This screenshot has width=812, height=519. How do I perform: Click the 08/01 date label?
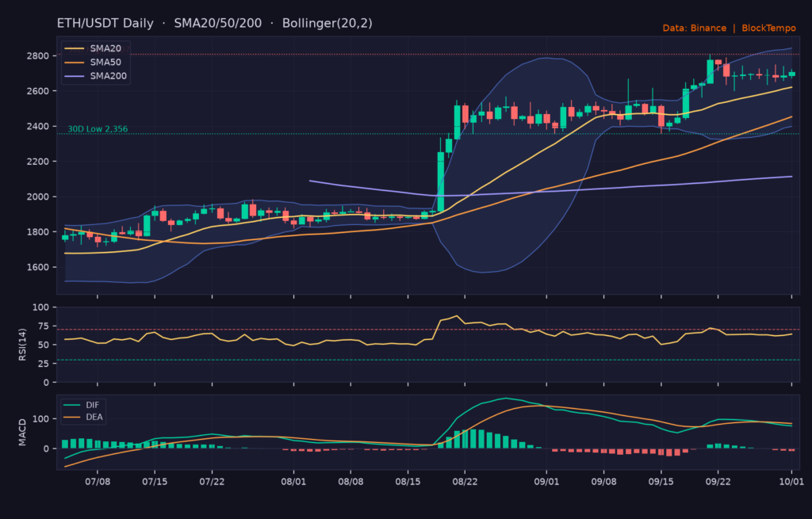[293, 482]
